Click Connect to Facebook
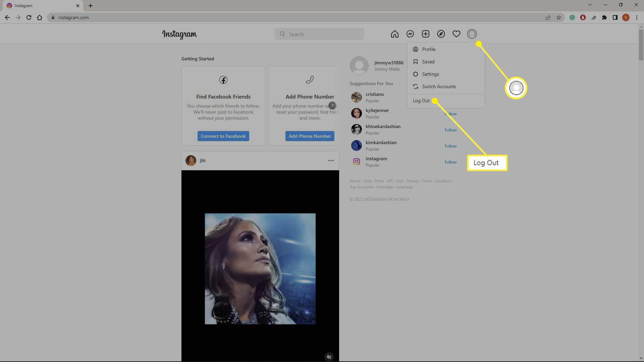644x362 pixels. click(223, 136)
